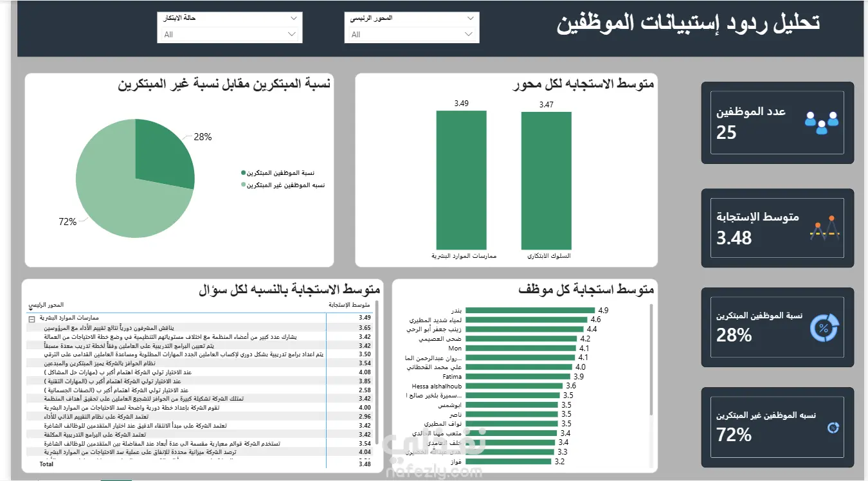
Task: Open the All dropdown under المحور الرئيسي slicer
Action: (x=411, y=35)
